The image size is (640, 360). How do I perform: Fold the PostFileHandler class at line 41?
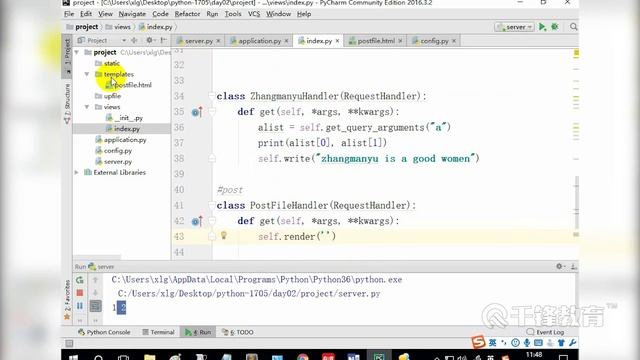tap(211, 206)
